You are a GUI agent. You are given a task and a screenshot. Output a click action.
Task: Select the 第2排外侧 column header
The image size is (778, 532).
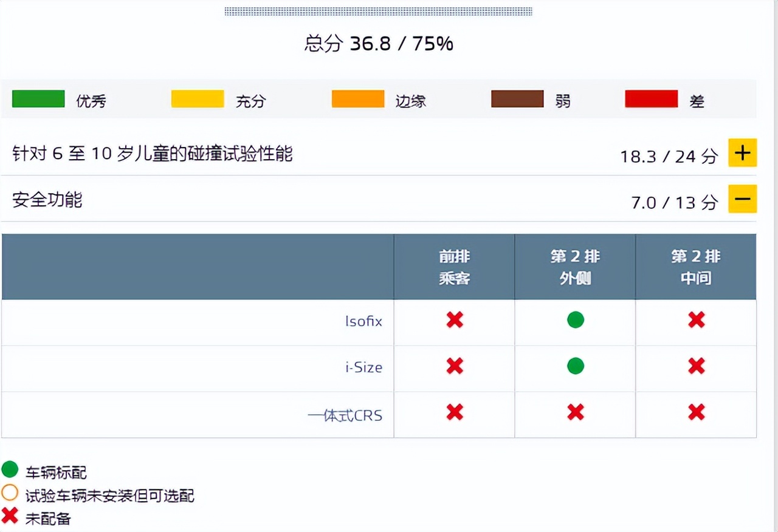[575, 267]
